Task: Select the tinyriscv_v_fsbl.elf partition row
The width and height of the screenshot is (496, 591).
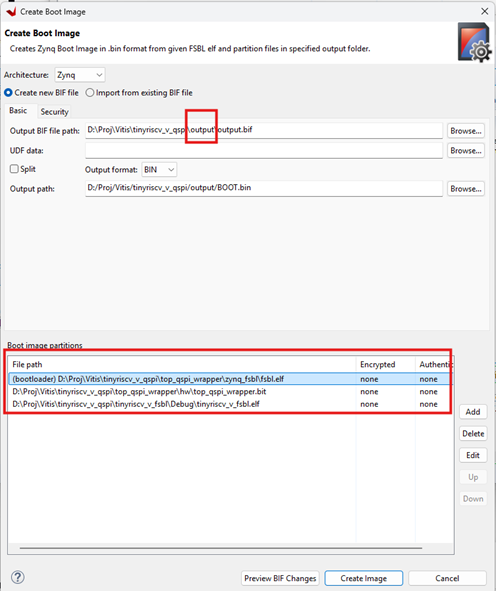Action: 230,404
